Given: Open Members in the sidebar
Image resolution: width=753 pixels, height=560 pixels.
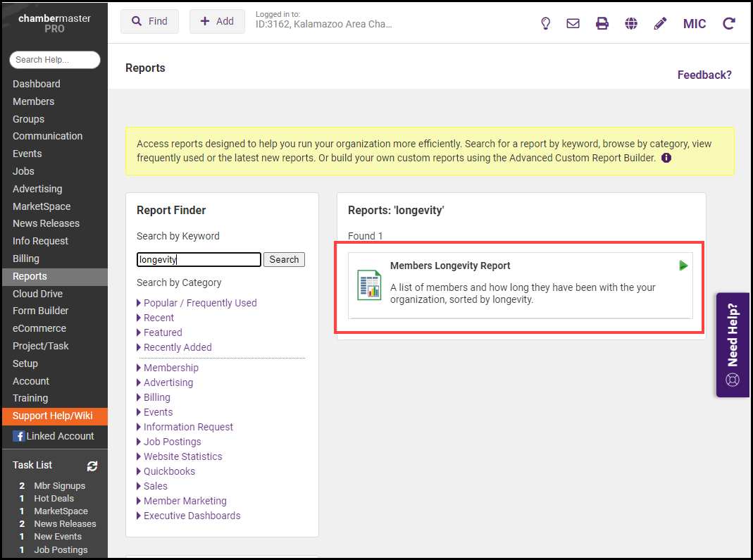Looking at the screenshot, I should [x=33, y=101].
